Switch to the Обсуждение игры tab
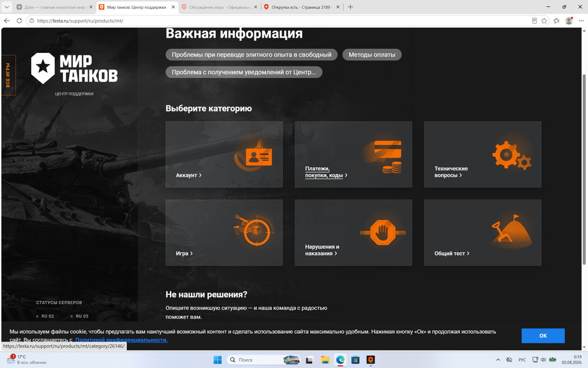The height and width of the screenshot is (368, 588). pos(220,7)
